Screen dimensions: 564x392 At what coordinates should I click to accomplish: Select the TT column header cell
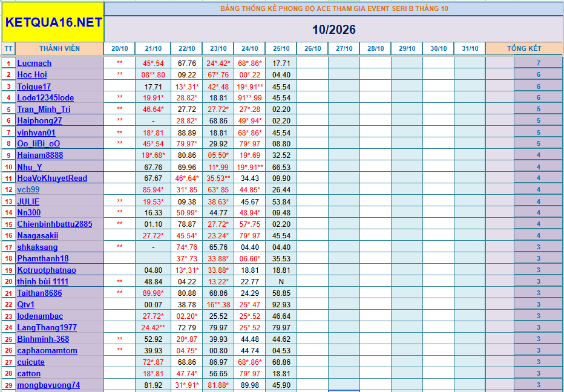(x=8, y=48)
